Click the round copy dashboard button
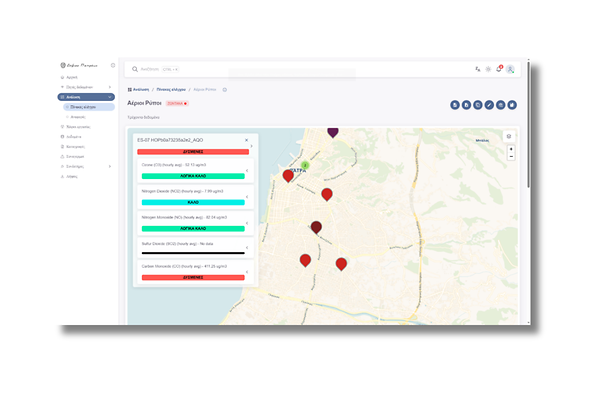 pyautogui.click(x=478, y=105)
